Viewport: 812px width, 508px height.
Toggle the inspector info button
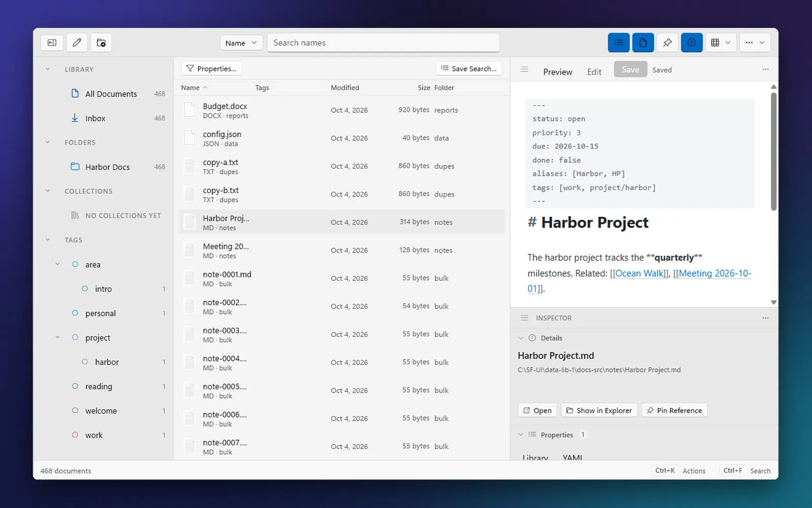coord(692,43)
